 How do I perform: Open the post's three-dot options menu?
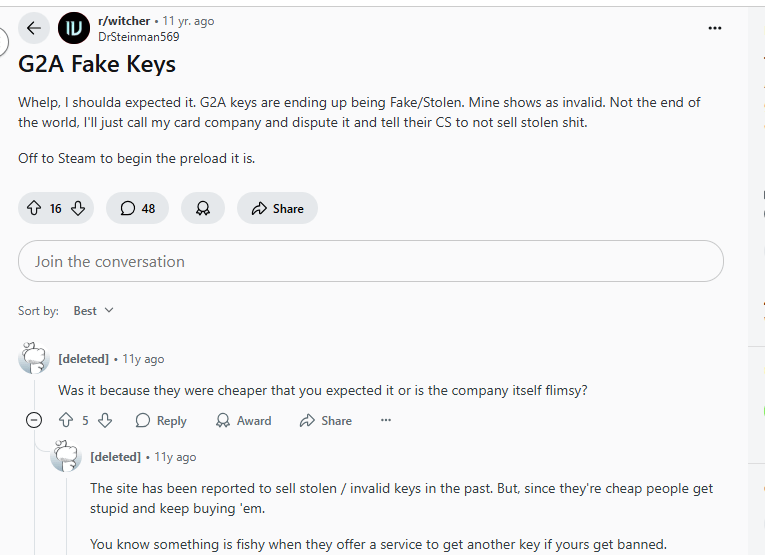(714, 28)
